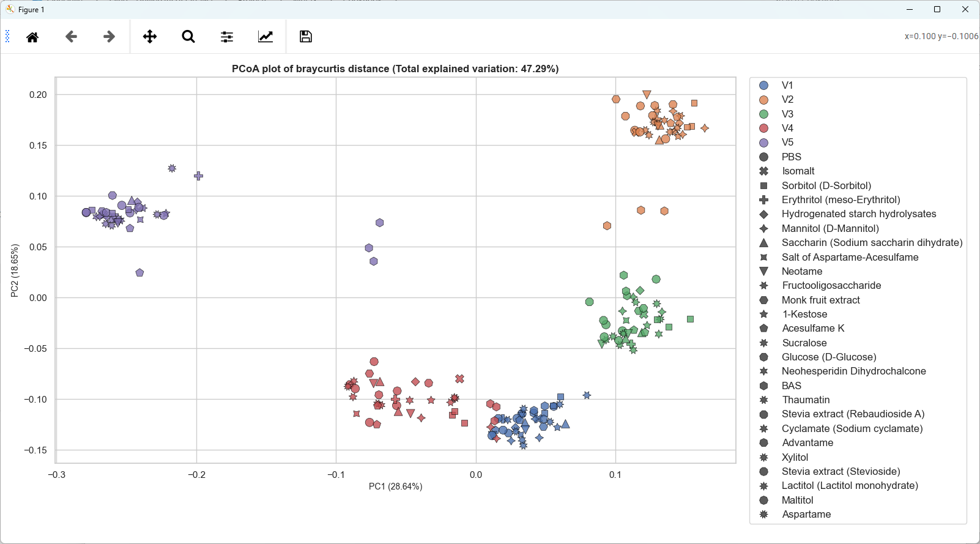Click the Xylitol legend label
Viewport: 980px width, 544px height.
[x=795, y=457]
